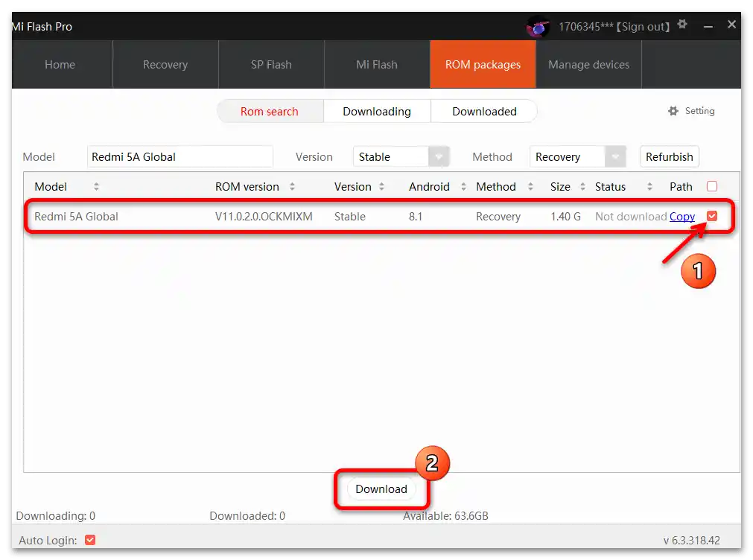Click the Stable cell in the row

(349, 217)
